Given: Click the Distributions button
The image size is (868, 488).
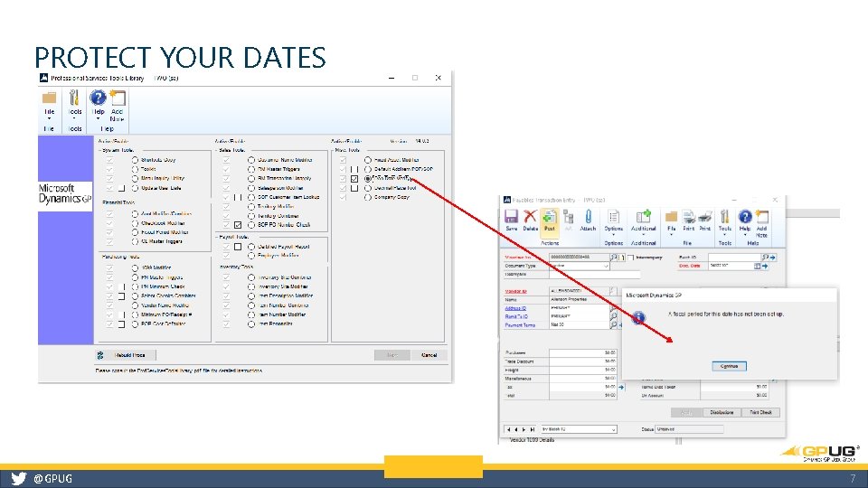Looking at the screenshot, I should coord(722,412).
